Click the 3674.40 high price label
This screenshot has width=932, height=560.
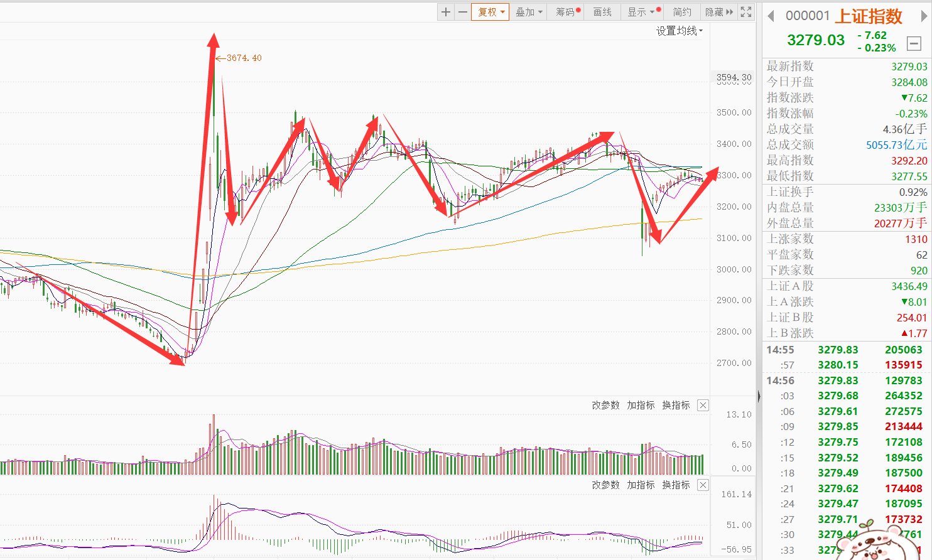coord(244,58)
